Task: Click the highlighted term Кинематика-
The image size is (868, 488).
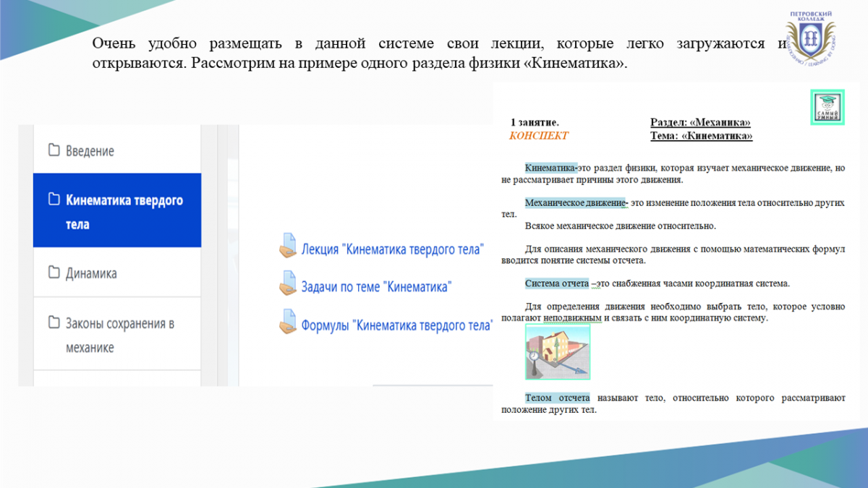Action: tap(552, 168)
